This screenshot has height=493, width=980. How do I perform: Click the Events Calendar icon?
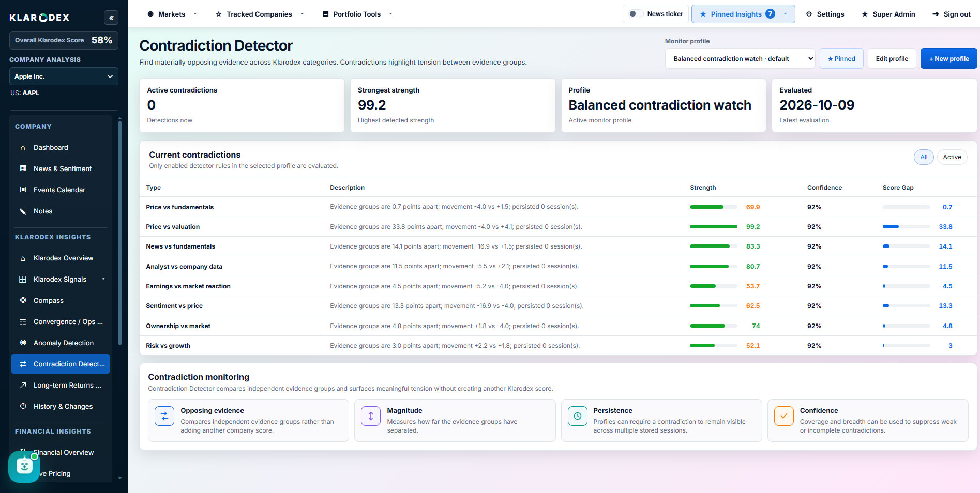[x=23, y=190]
